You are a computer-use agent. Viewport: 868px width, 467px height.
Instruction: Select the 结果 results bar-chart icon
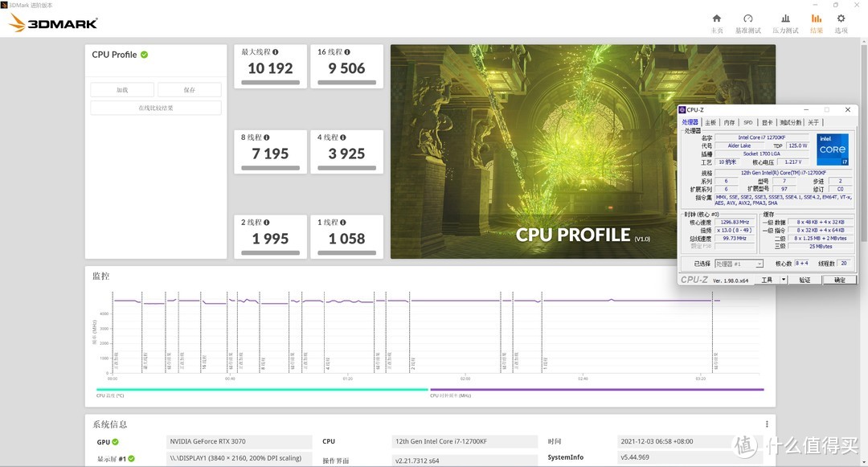(x=816, y=18)
